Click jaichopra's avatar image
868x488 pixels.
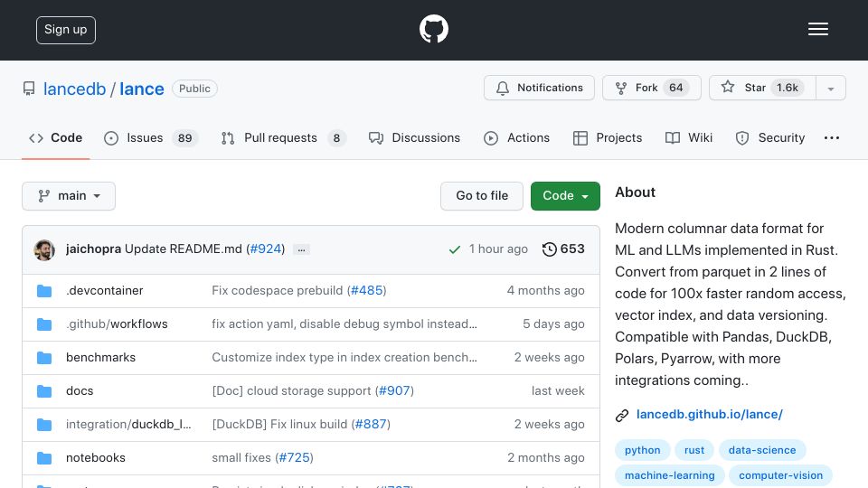coord(44,250)
